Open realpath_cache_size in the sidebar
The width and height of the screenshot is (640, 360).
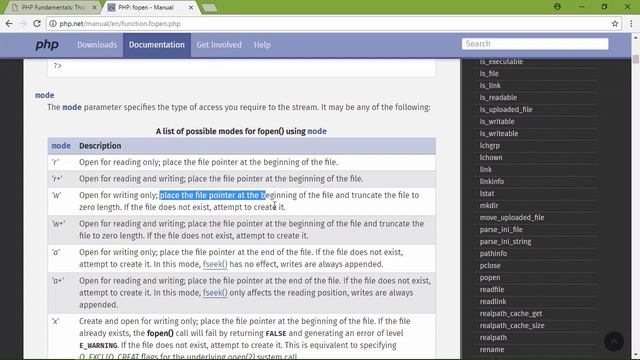[512, 325]
